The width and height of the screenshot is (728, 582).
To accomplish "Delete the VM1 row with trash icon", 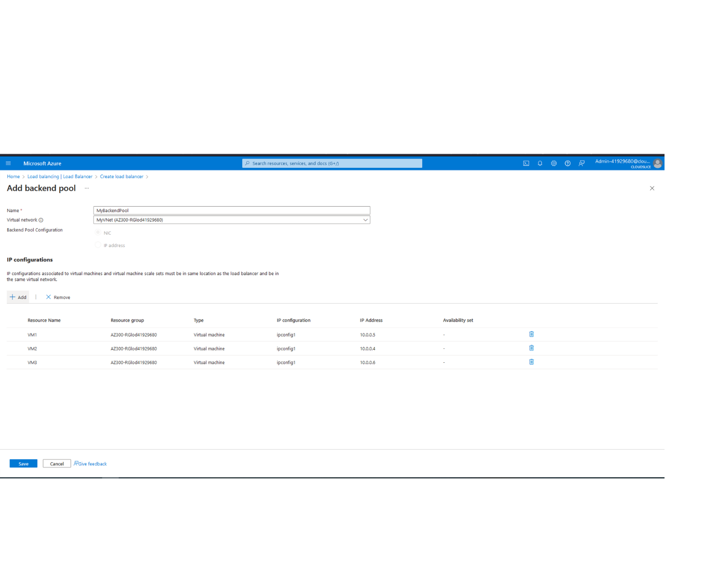I will click(531, 334).
